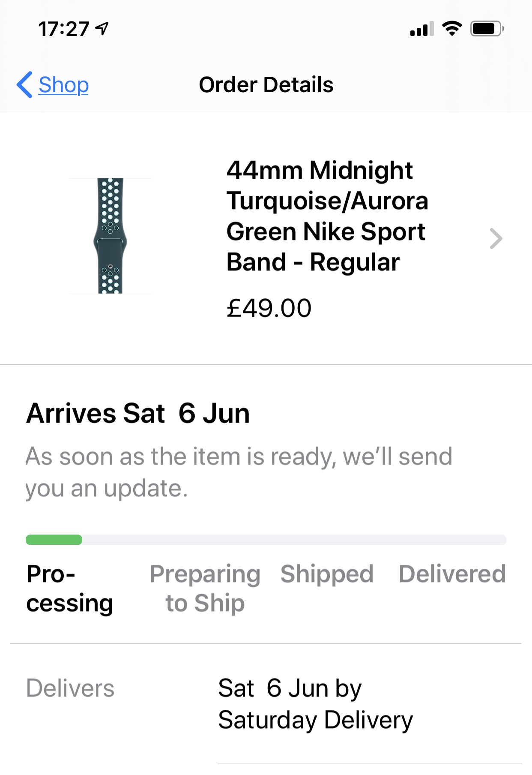This screenshot has height=775, width=532.
Task: Tap the cellular signal bars icon
Action: [x=422, y=29]
